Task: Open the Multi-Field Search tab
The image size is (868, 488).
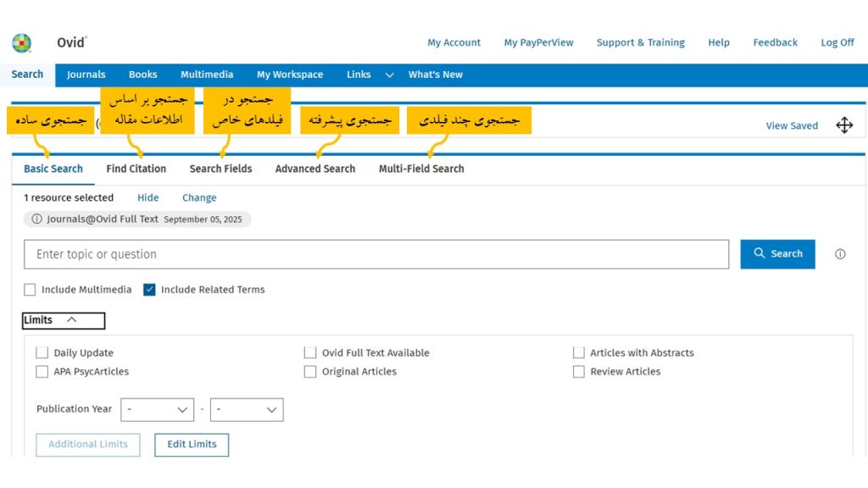Action: pos(421,169)
